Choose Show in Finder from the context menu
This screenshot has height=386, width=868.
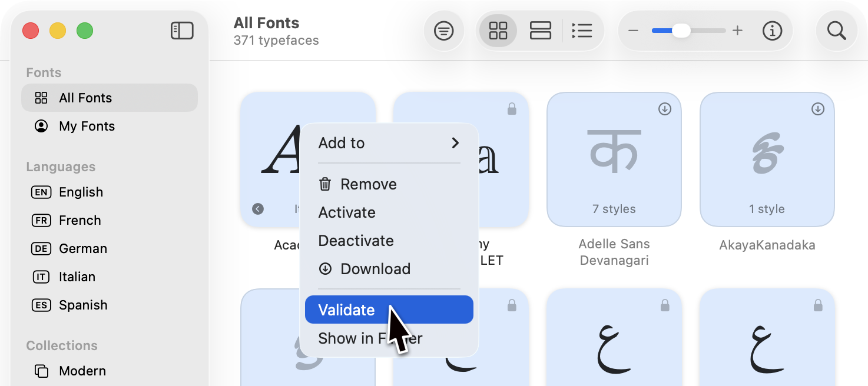[370, 338]
